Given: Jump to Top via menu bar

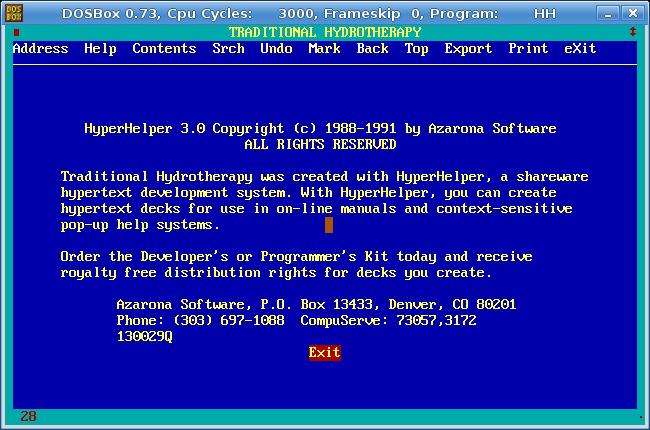Looking at the screenshot, I should (416, 49).
